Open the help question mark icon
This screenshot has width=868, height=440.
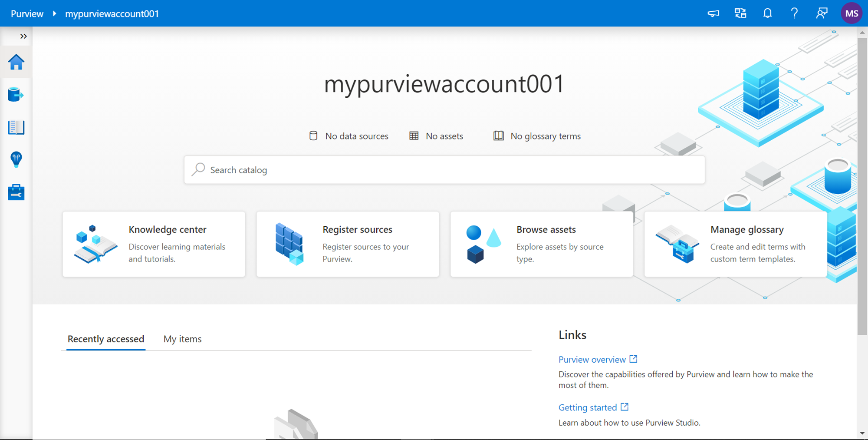pos(794,13)
